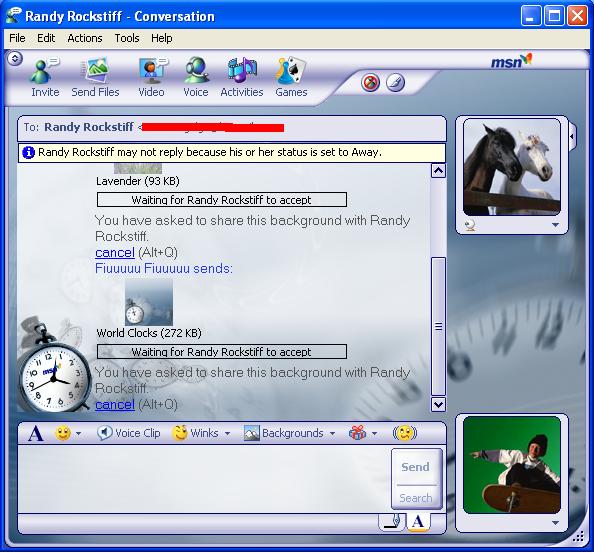This screenshot has width=594, height=553.
Task: Click the conversation scrollbar up arrow
Action: 438,171
